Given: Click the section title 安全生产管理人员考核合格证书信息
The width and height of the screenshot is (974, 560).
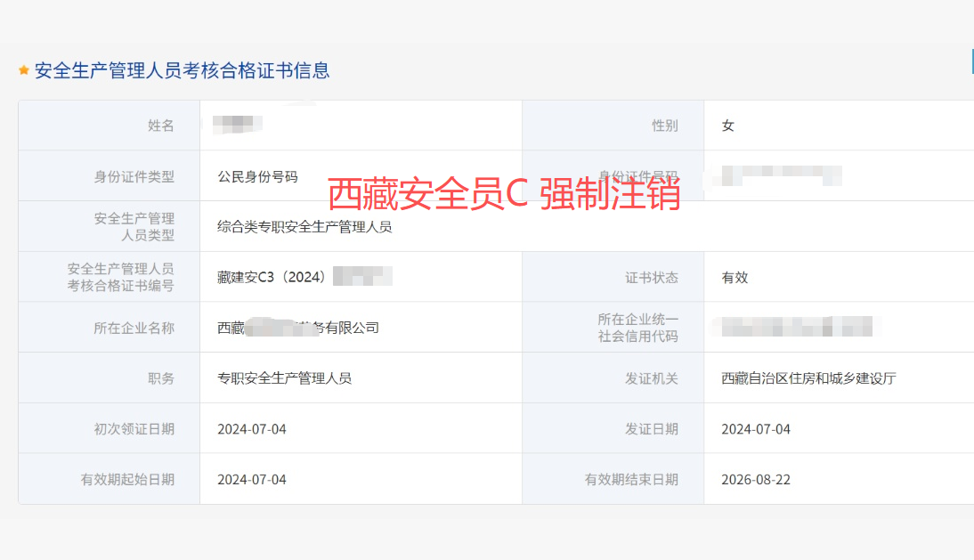Looking at the screenshot, I should tap(182, 70).
